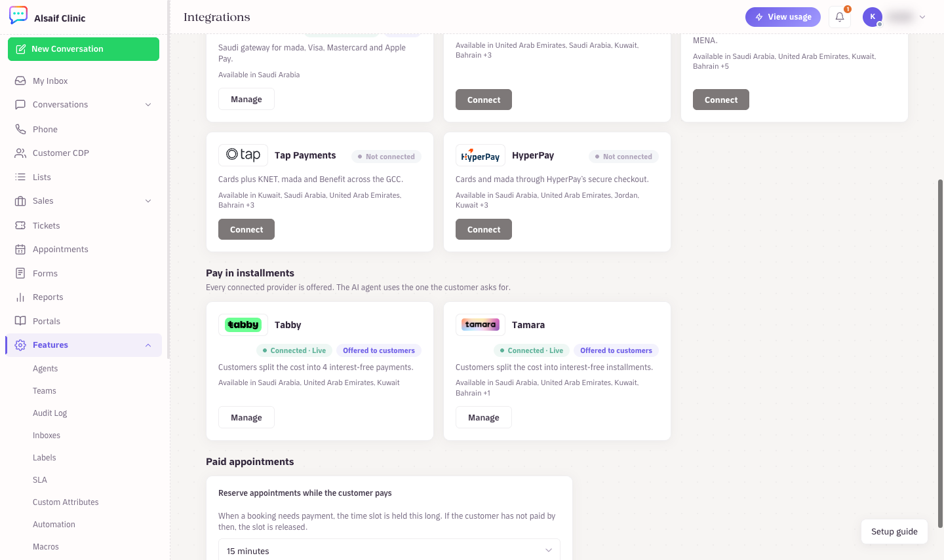Start a New Conversation
Image resolution: width=944 pixels, height=560 pixels.
pyautogui.click(x=83, y=49)
